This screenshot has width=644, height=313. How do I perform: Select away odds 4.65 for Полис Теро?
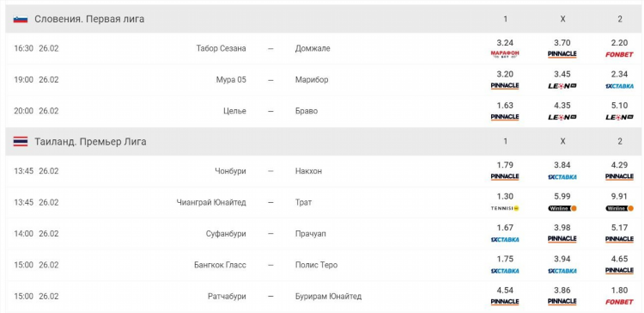point(619,259)
